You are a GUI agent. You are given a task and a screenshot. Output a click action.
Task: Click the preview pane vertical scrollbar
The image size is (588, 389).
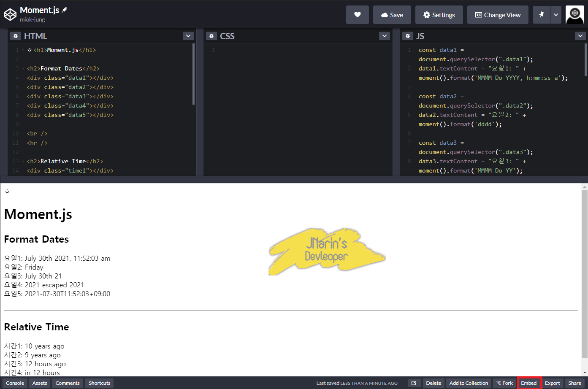[x=585, y=274]
